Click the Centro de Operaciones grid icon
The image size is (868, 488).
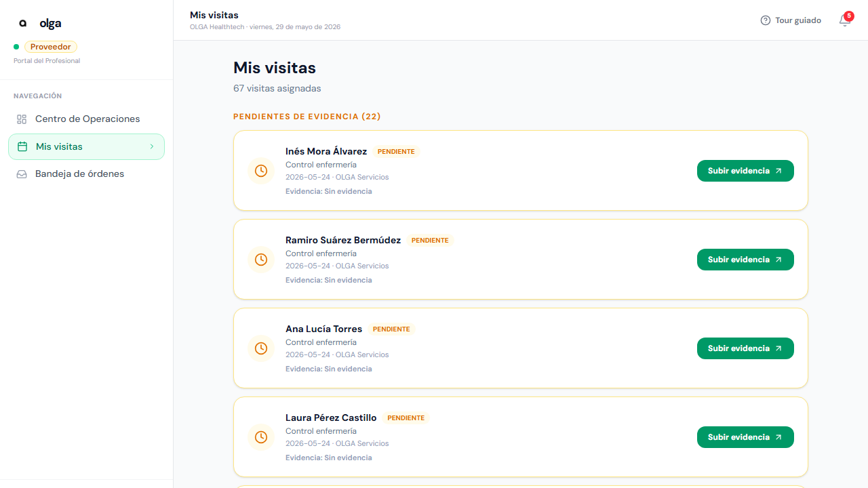22,119
